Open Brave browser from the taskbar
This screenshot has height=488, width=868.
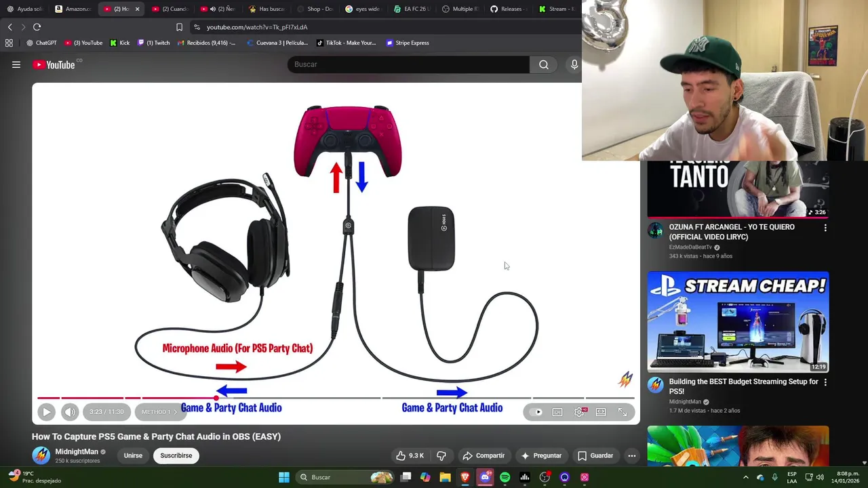(465, 477)
